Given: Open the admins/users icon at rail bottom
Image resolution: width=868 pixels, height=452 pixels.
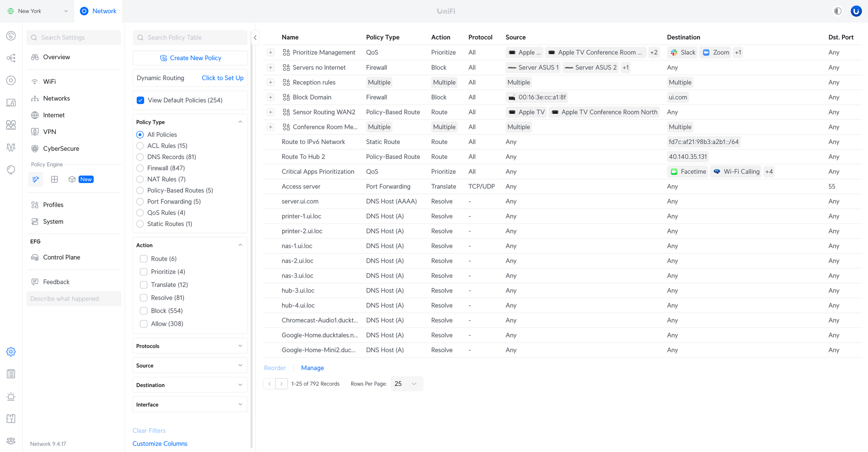Looking at the screenshot, I should [11, 441].
